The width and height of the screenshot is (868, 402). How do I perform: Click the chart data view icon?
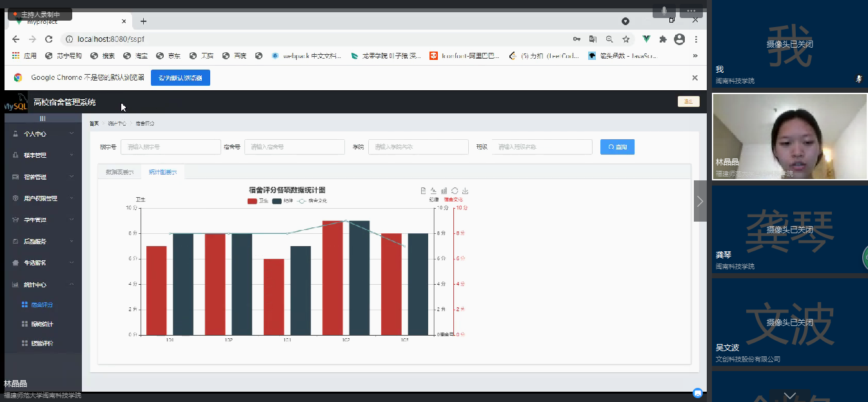coord(423,191)
